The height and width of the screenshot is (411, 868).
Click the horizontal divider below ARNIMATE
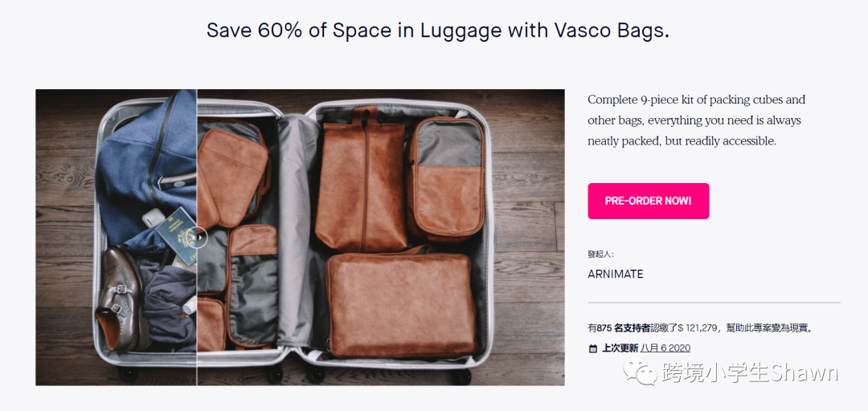[x=714, y=303]
